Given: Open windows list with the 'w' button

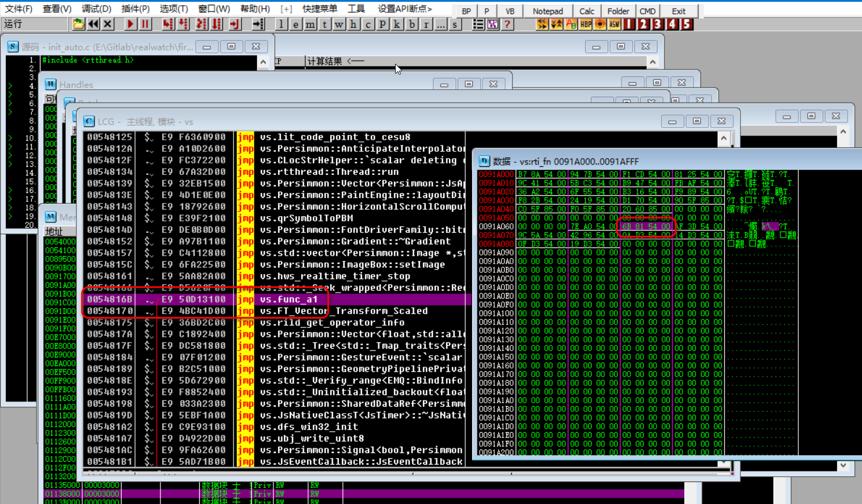Looking at the screenshot, I should tap(339, 24).
